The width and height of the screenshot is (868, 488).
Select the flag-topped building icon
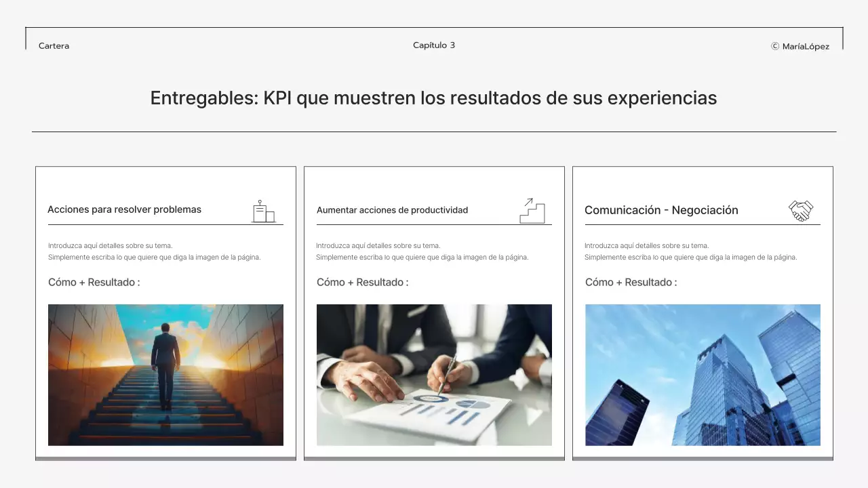click(x=265, y=211)
